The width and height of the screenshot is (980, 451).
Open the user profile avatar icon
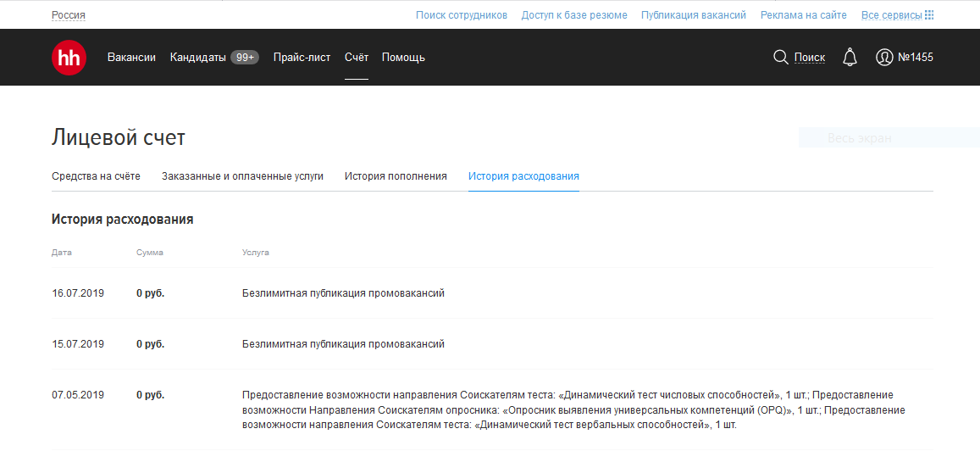click(x=884, y=58)
